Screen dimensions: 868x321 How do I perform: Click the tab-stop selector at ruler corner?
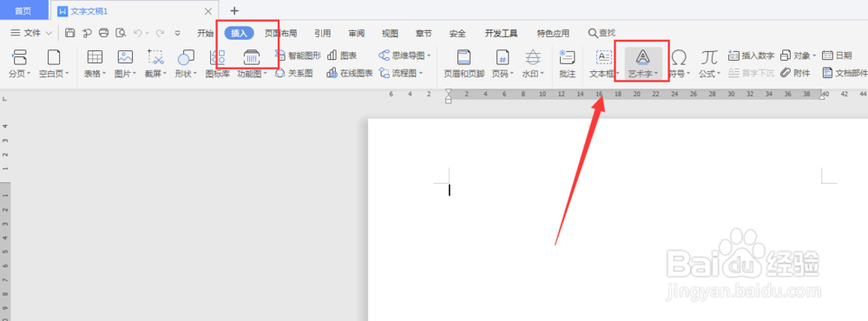click(4, 99)
